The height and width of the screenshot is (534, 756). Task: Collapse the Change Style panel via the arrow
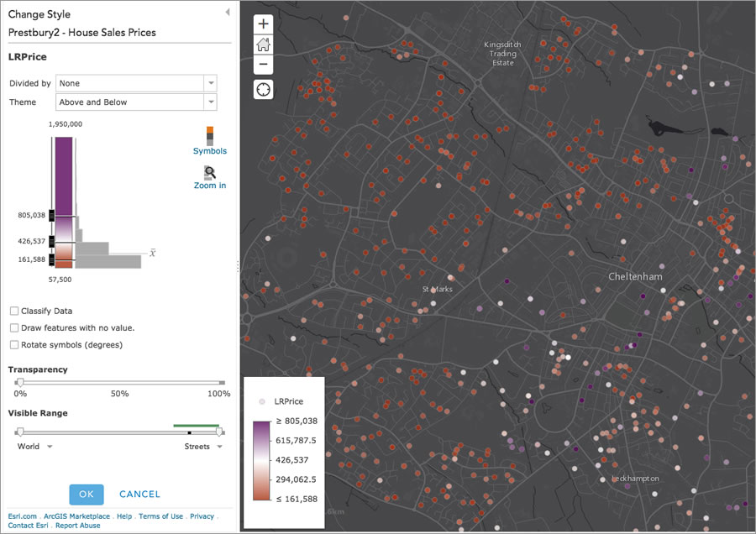pos(228,12)
